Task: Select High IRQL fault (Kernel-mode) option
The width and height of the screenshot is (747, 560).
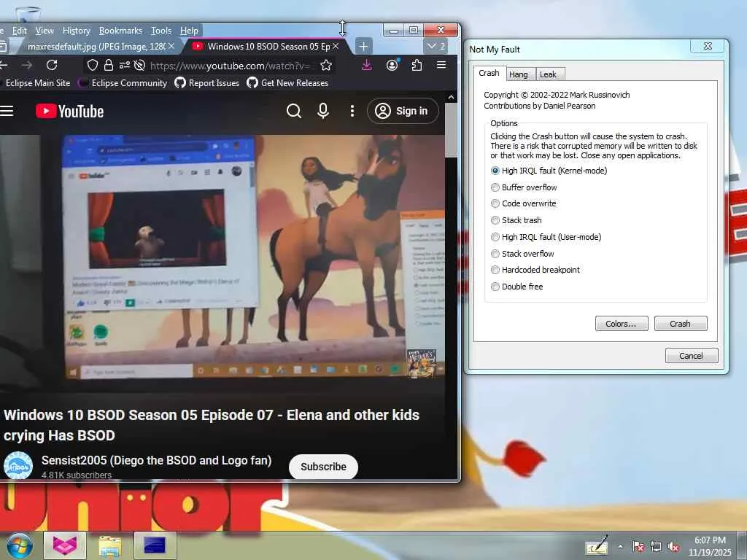Action: click(549, 171)
